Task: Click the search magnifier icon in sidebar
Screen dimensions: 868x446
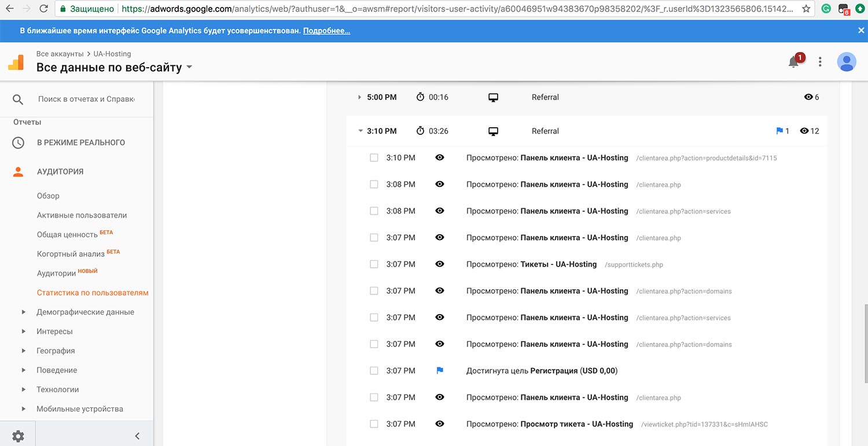Action: tap(18, 99)
